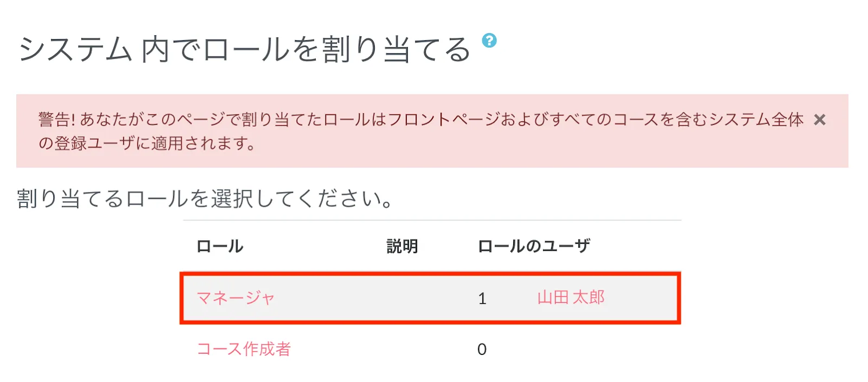Click the alert's second line の登録ユーザに適用されます
Viewport: 868px width, 382px height.
coord(146,144)
